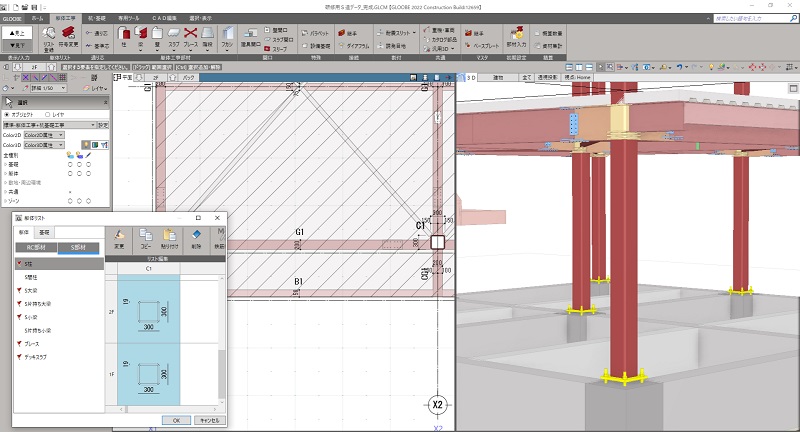The width and height of the screenshot is (800, 432).
Task: Toggle the S部材 member type button
Action: (x=76, y=248)
